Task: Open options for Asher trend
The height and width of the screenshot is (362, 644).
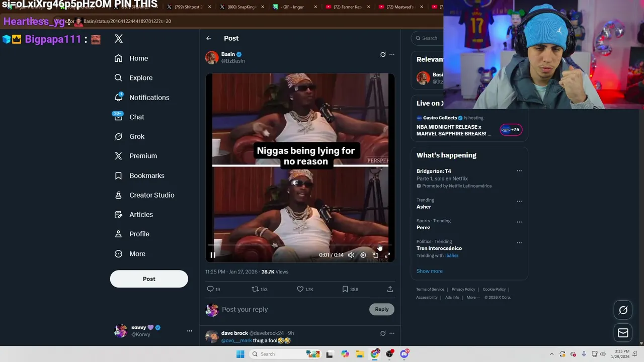Action: pos(519,201)
